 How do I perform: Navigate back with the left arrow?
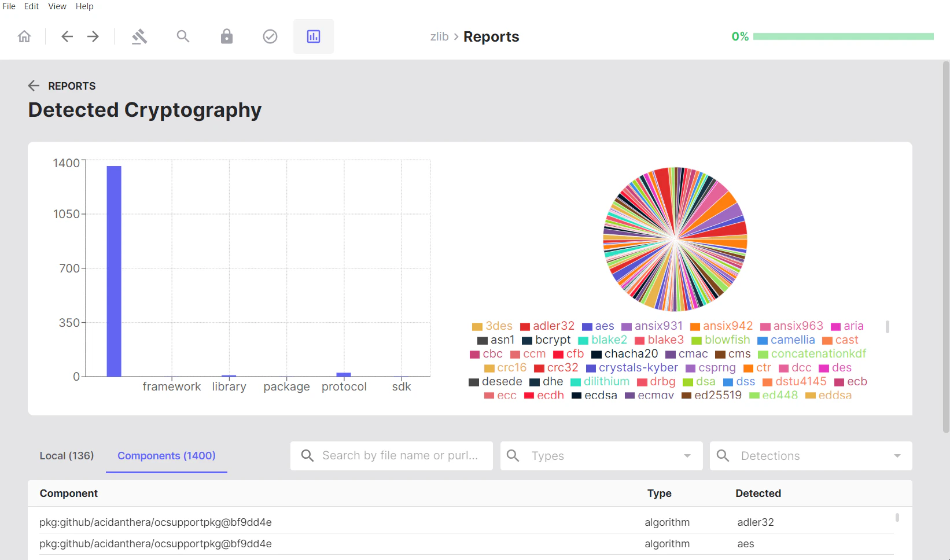point(67,36)
